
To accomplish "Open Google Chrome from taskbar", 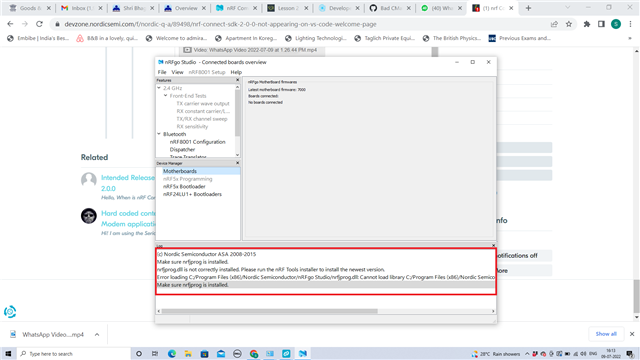I will point(254,353).
